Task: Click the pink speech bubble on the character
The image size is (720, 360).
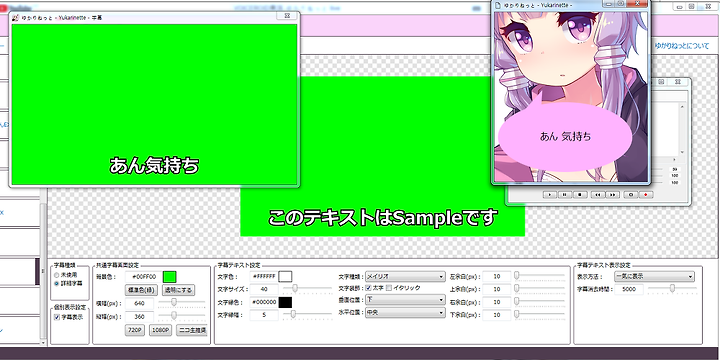Action: click(x=565, y=136)
